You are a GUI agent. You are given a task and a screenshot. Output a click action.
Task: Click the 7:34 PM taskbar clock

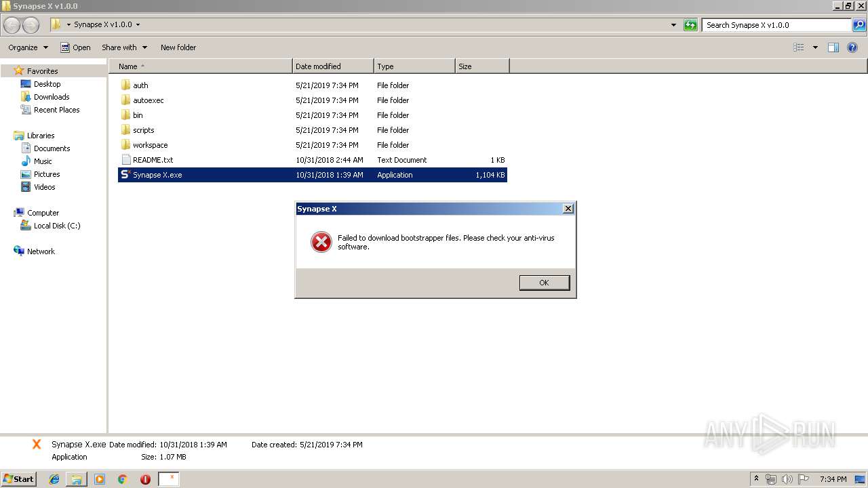[833, 479]
